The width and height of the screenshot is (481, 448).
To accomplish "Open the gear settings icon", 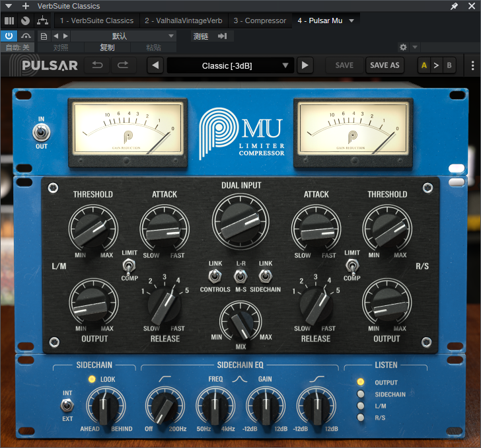I will point(403,48).
